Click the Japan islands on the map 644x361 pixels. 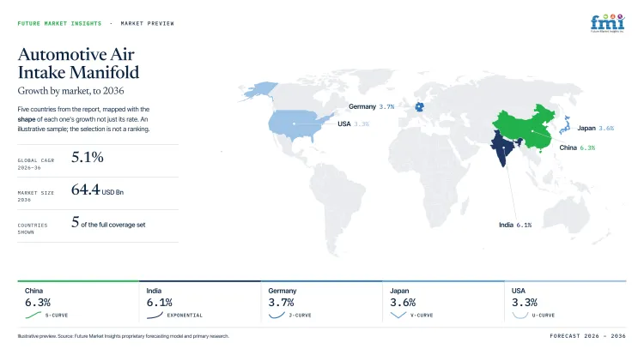pyautogui.click(x=565, y=125)
